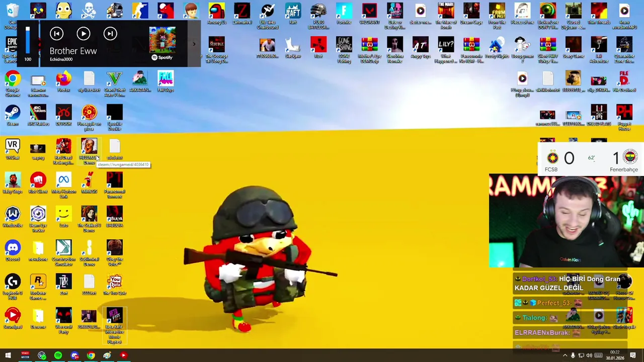Skip to previous track in media overlay
Viewport: 644px width, 362px height.
(56, 34)
